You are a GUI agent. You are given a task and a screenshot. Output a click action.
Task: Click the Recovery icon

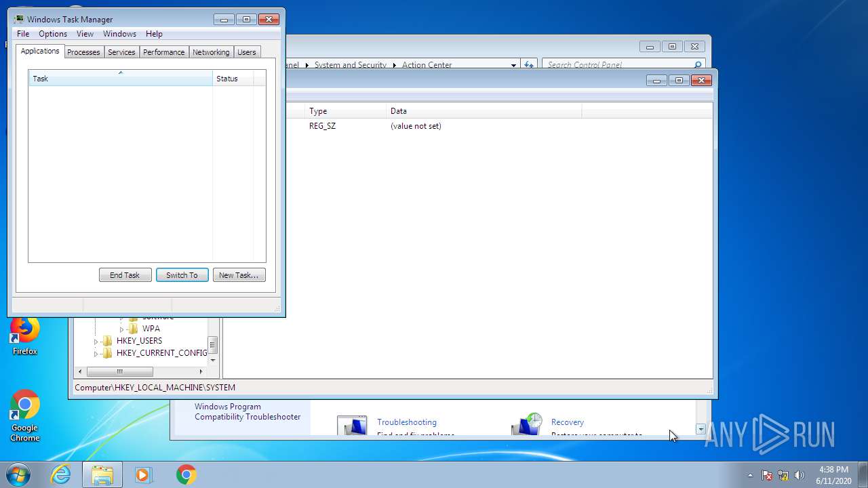click(527, 424)
